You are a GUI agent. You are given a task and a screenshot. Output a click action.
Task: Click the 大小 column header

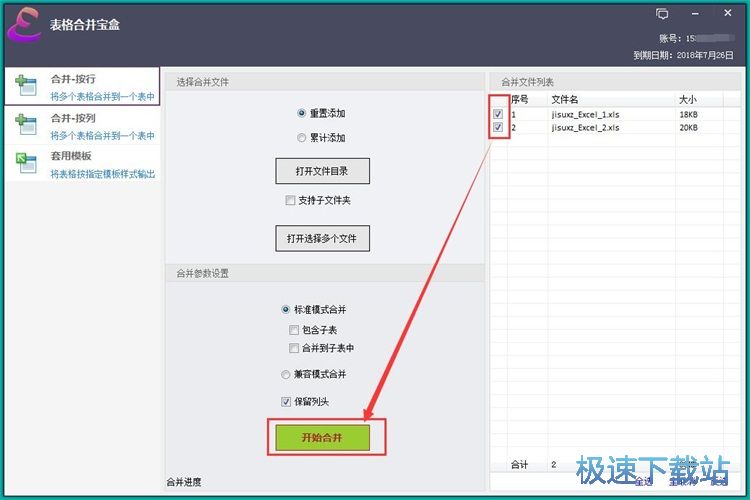[688, 100]
